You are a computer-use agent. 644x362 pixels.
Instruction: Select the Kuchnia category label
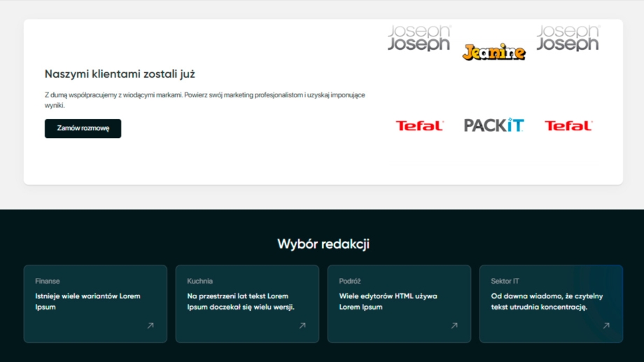(x=199, y=281)
